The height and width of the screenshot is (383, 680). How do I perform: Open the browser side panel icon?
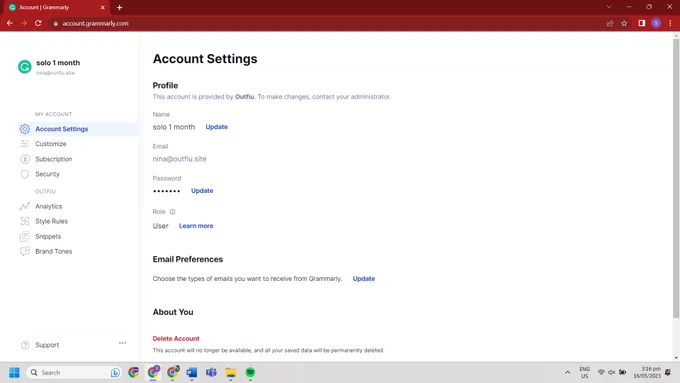[641, 23]
